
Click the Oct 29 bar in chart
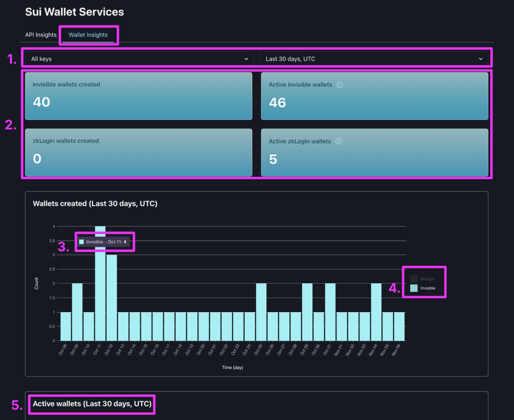[307, 312]
